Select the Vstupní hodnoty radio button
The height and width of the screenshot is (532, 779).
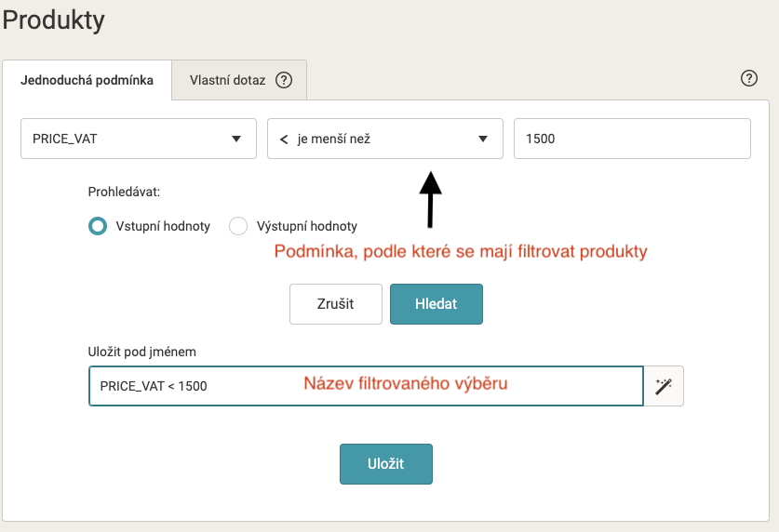click(x=98, y=226)
